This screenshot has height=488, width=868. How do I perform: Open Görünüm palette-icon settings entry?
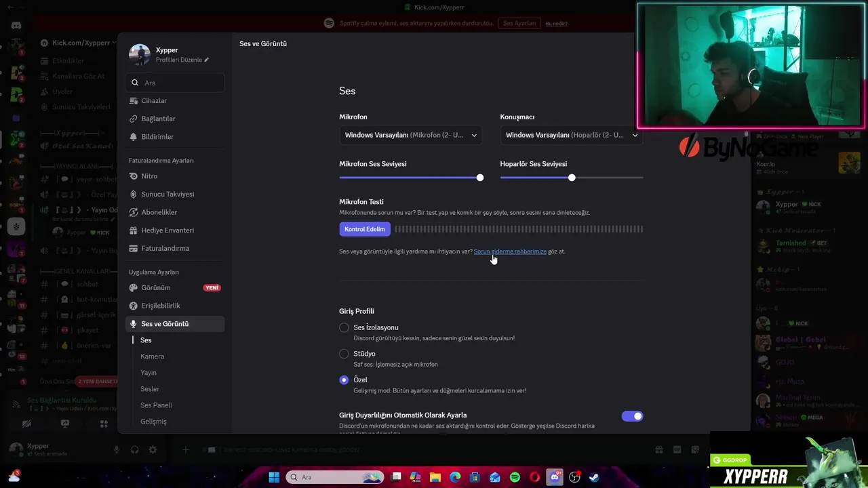pos(134,287)
